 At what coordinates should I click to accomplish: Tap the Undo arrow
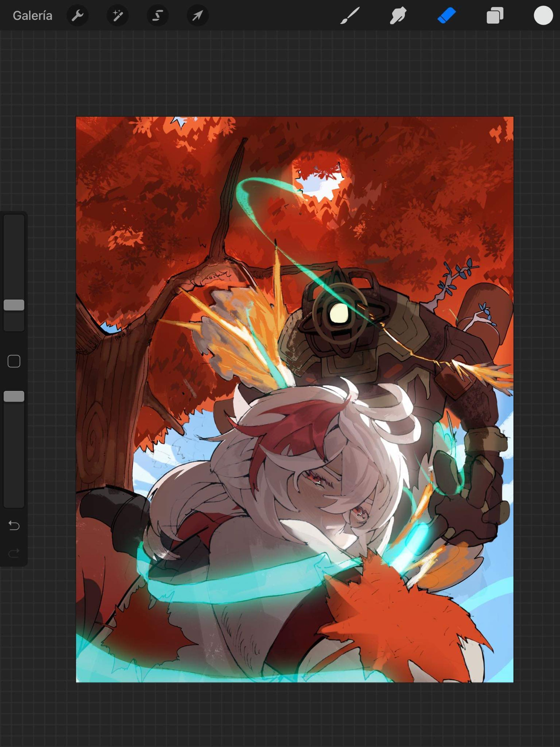click(x=14, y=526)
